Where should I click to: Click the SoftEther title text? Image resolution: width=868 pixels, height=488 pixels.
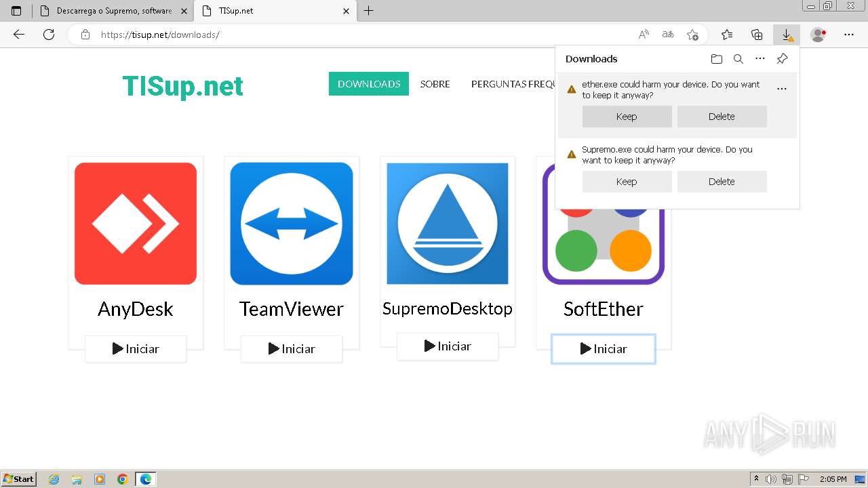(x=604, y=309)
